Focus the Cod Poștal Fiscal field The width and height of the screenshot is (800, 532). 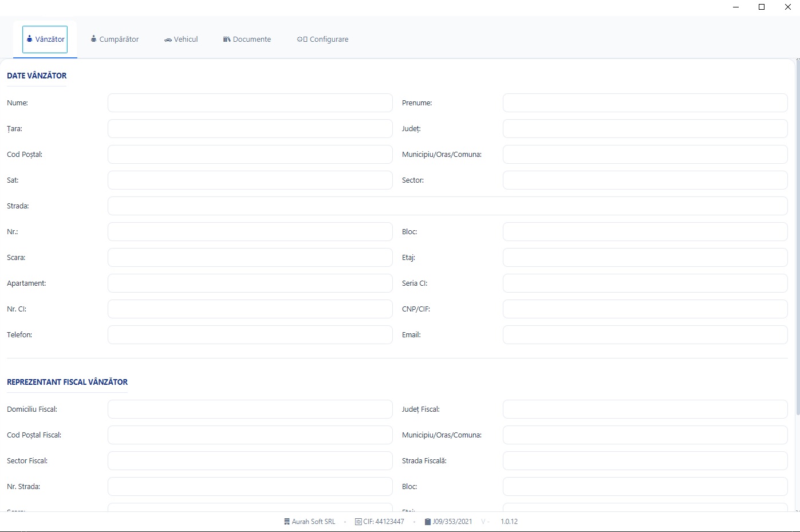click(x=250, y=435)
